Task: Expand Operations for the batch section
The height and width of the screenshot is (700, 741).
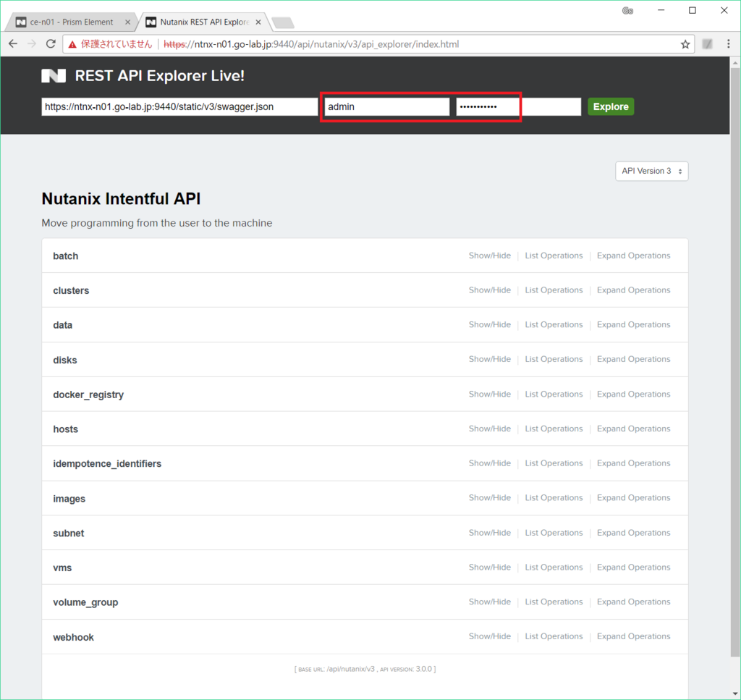Action: coord(633,255)
